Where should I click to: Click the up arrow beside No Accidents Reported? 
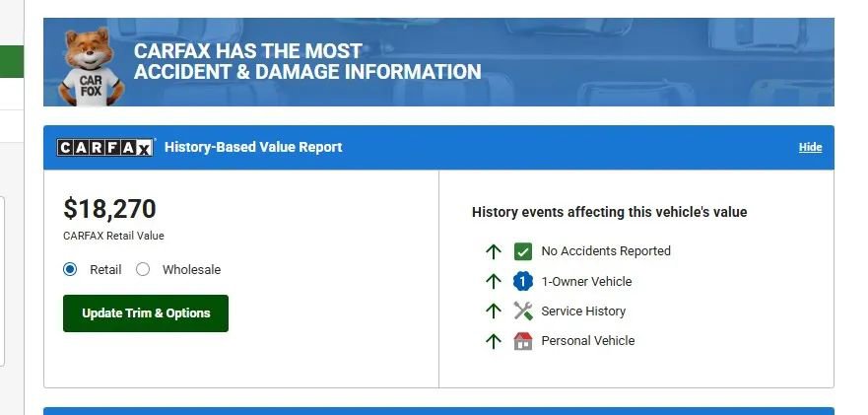494,251
